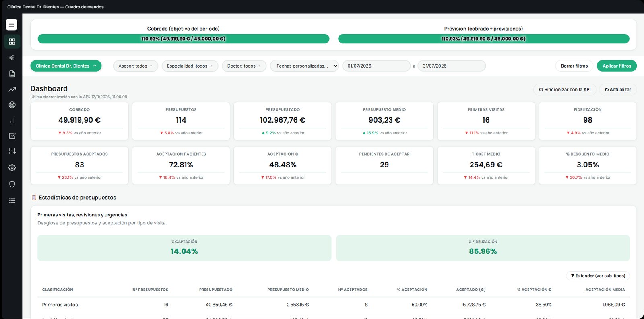Open the Clínica Dental Dr. Dientes selector
The height and width of the screenshot is (319, 644).
[x=66, y=66]
